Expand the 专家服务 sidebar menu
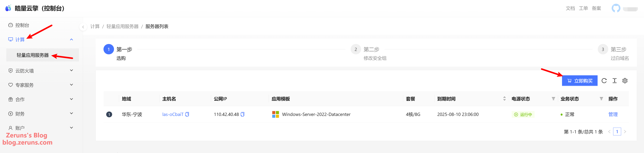The width and height of the screenshot is (644, 153). click(41, 85)
